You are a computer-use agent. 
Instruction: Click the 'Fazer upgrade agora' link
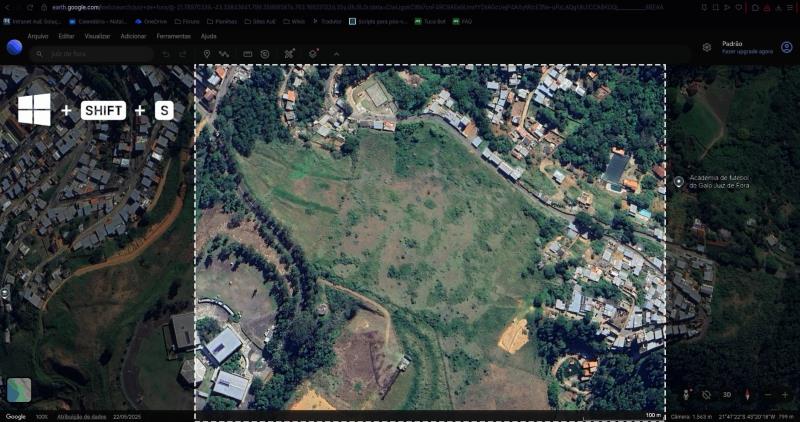click(747, 51)
